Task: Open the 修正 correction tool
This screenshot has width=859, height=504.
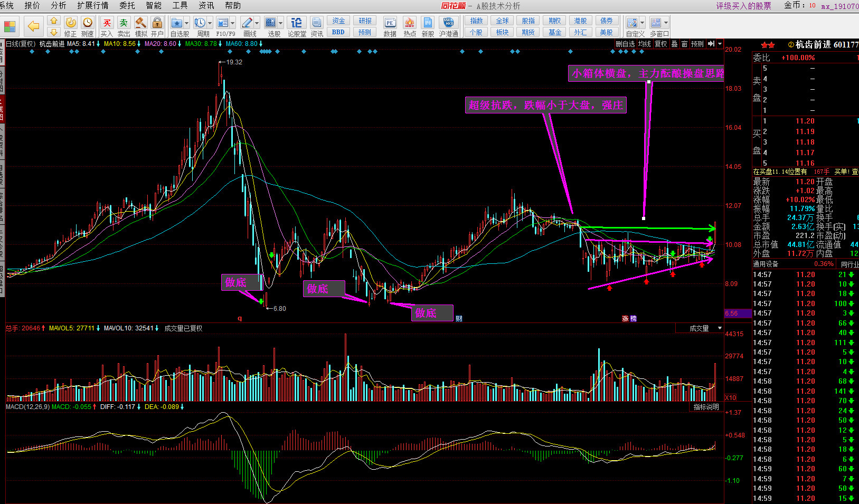Action: [70, 26]
